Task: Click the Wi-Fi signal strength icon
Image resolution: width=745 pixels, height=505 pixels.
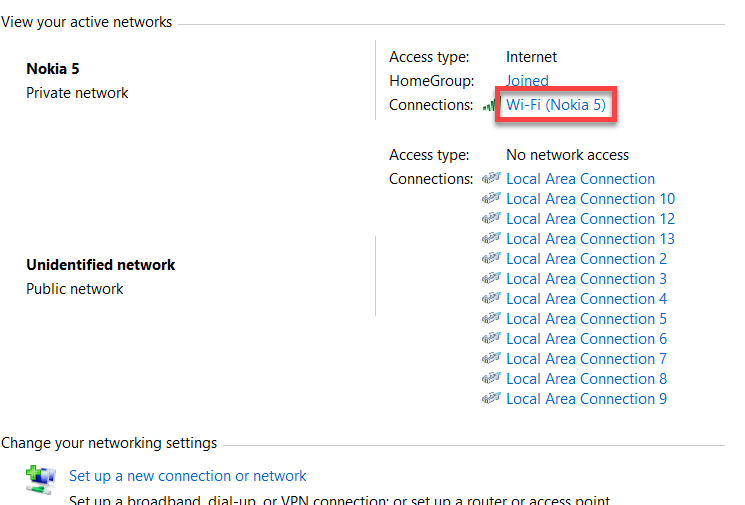Action: [x=490, y=105]
